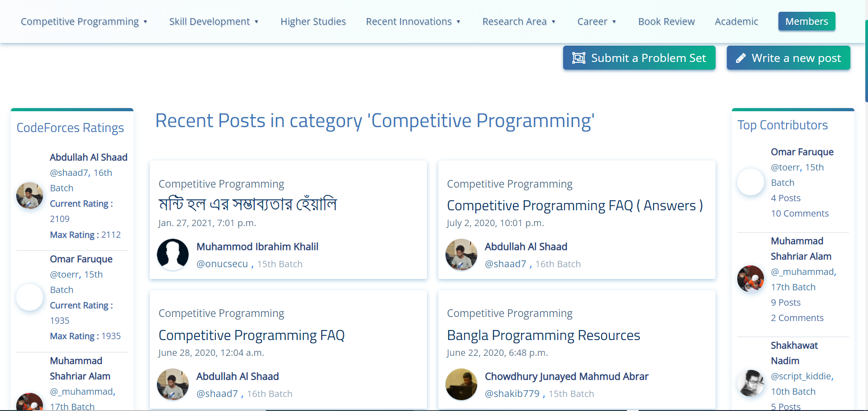The image size is (868, 411).
Task: Open the Book Review menu item
Action: [x=666, y=22]
